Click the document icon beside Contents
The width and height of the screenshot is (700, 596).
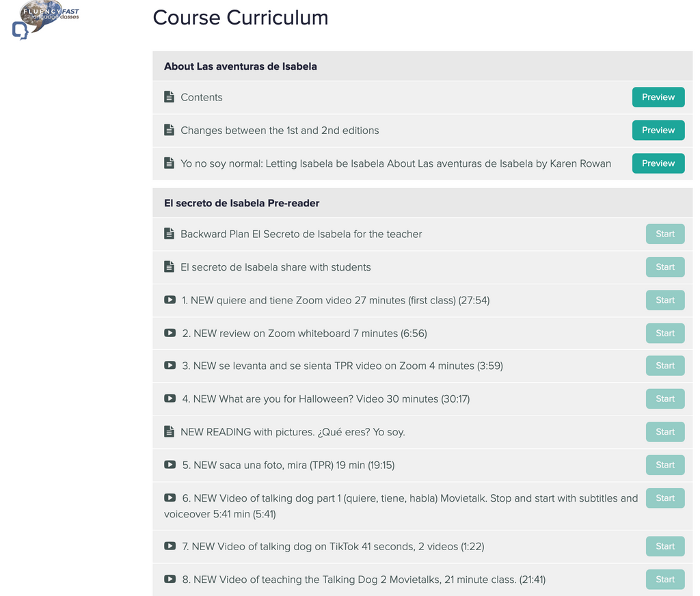[x=170, y=97]
